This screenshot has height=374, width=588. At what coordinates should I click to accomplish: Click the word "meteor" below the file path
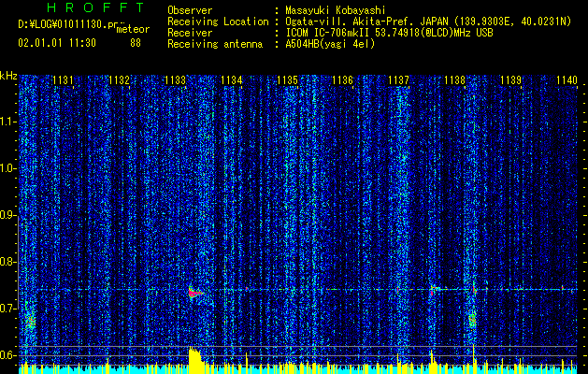[x=133, y=29]
